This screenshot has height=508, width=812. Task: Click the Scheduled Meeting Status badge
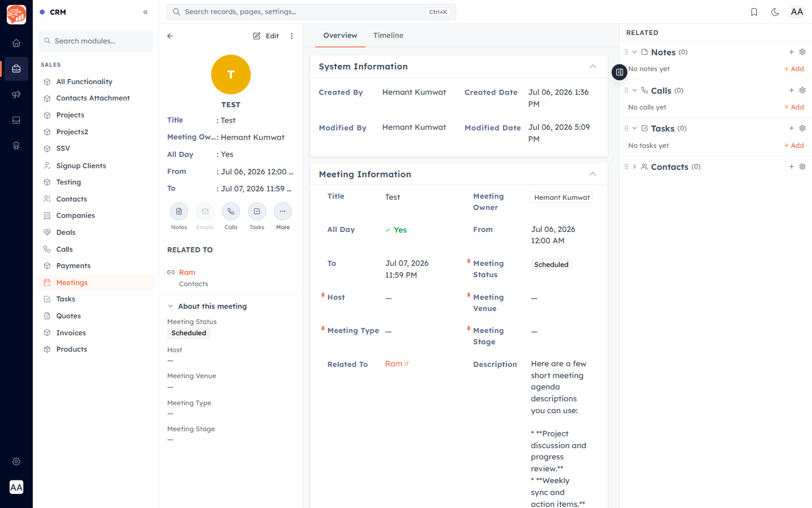pos(551,265)
